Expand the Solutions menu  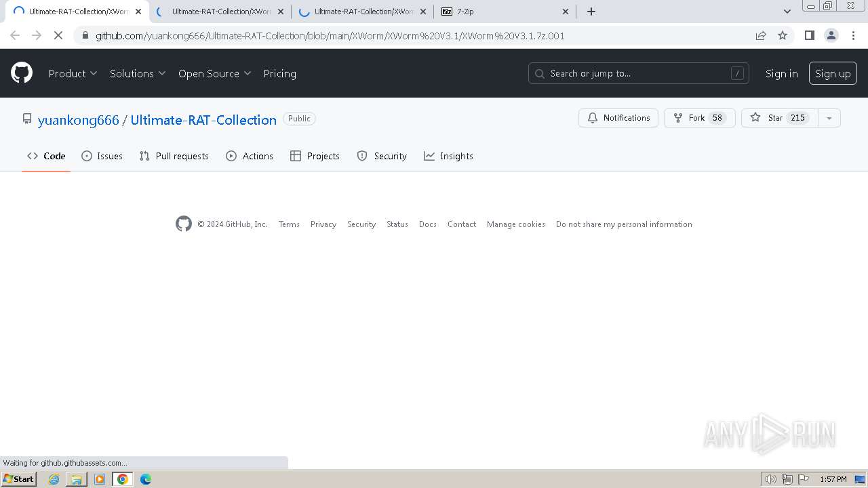click(x=138, y=73)
